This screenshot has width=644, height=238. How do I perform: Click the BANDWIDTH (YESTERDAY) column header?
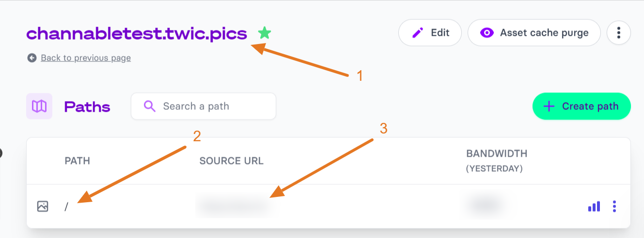tap(497, 161)
